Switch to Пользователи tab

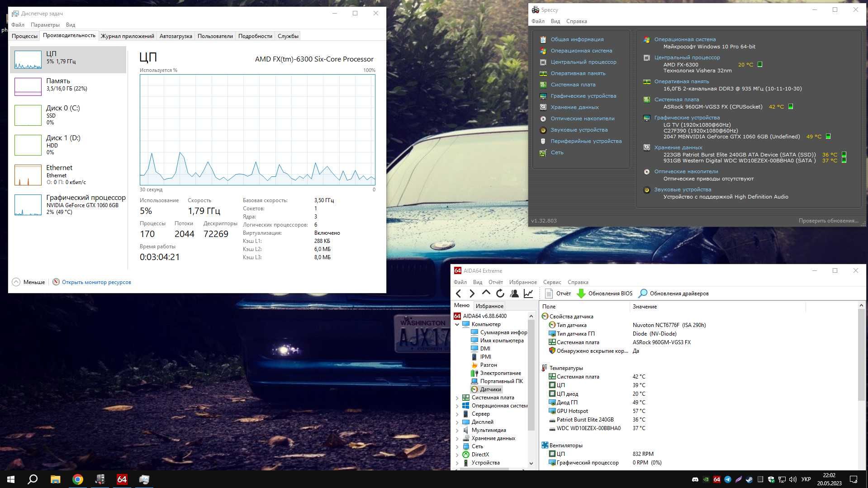click(215, 36)
